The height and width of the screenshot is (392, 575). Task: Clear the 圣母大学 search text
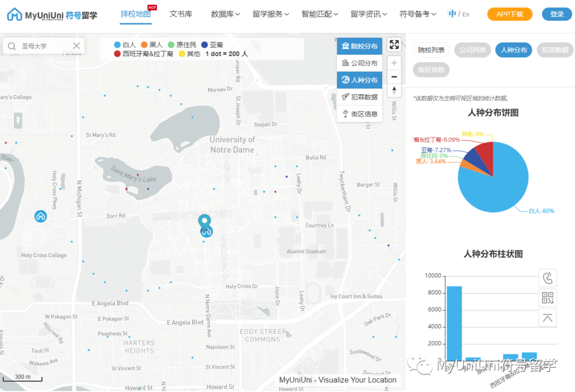click(76, 46)
